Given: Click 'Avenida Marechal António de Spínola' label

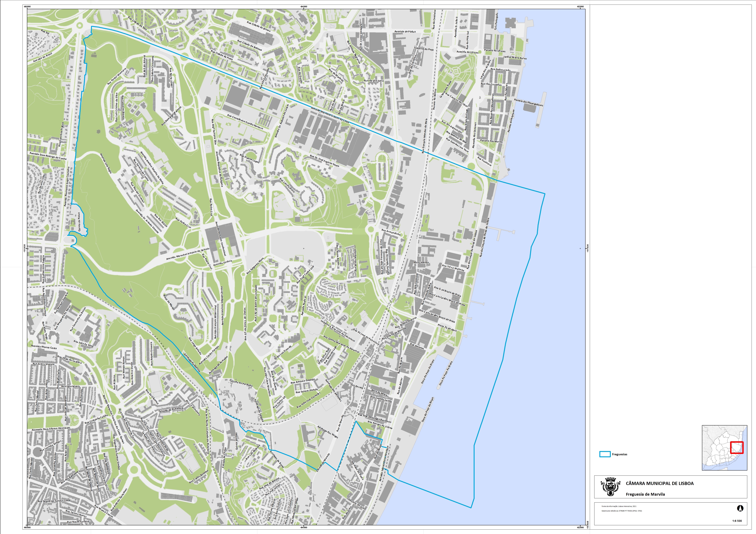Looking at the screenshot, I should 187,254.
